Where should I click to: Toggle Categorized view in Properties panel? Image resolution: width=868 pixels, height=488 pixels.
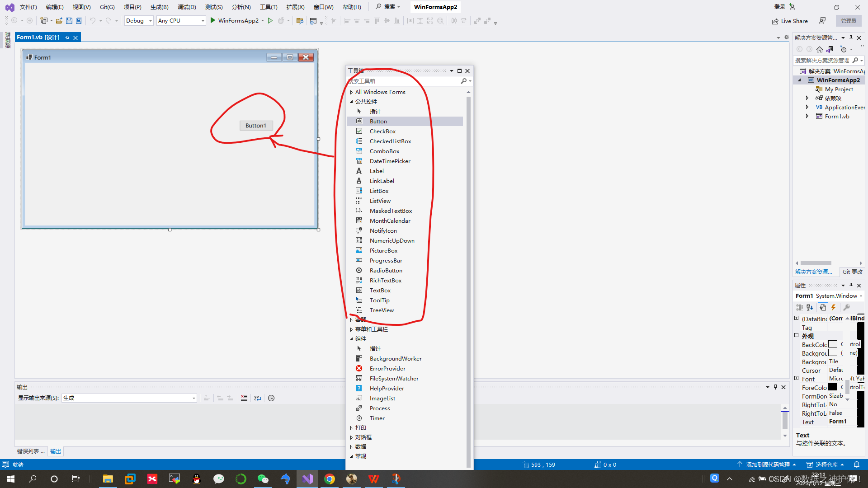pos(799,307)
